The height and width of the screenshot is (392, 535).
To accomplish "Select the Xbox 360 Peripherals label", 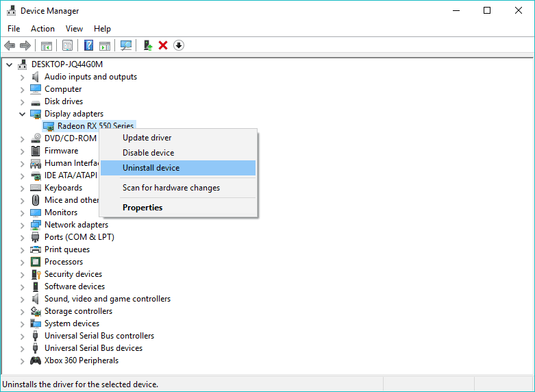I will point(82,360).
